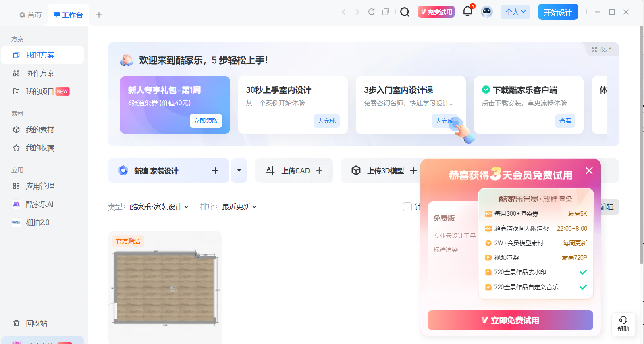Click the 协作方案 sidebar icon
The width and height of the screenshot is (644, 344).
[x=16, y=73]
